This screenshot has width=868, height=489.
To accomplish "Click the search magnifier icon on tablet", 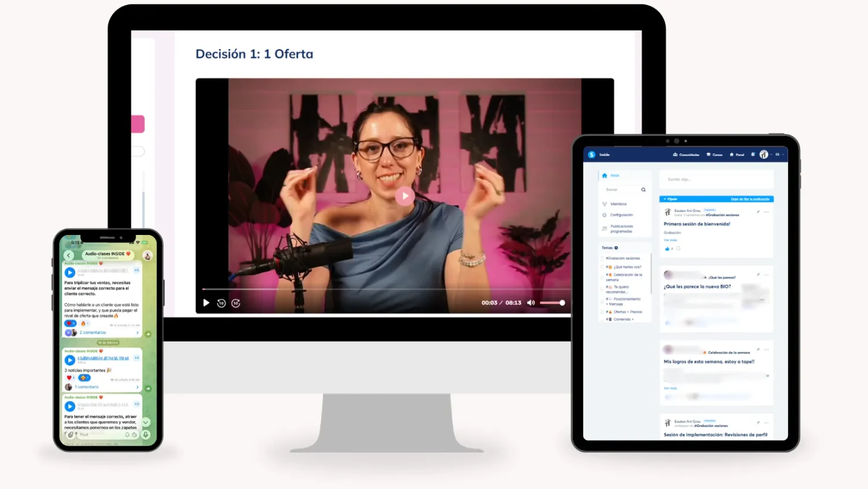I will coord(643,190).
